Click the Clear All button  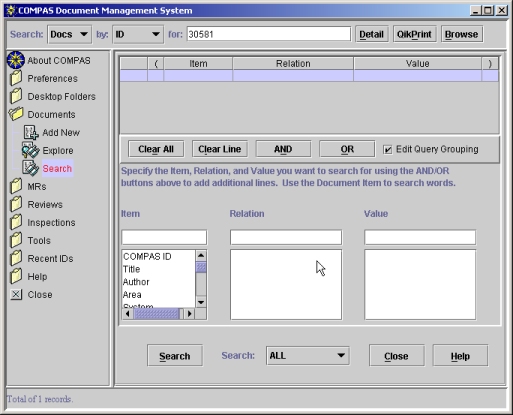pos(156,149)
